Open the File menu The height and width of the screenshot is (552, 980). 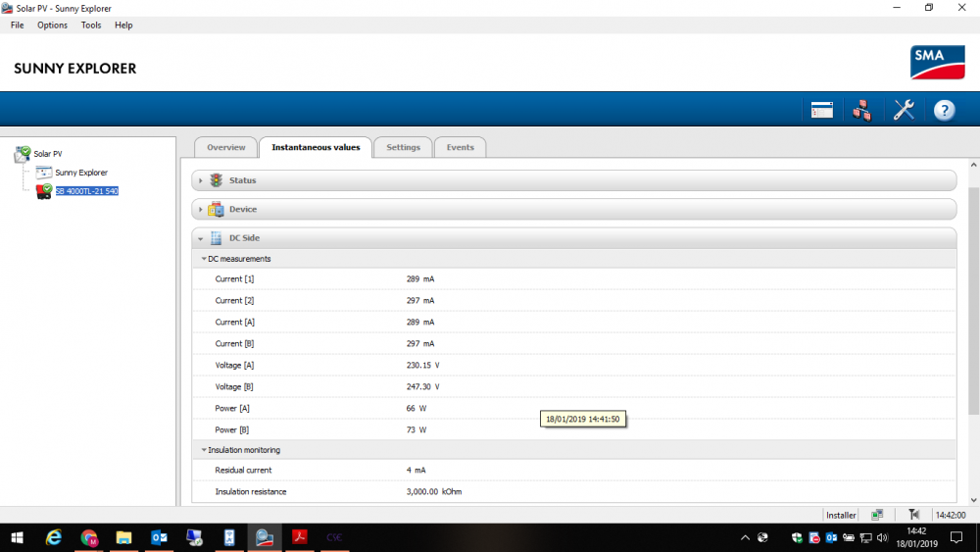pyautogui.click(x=18, y=25)
